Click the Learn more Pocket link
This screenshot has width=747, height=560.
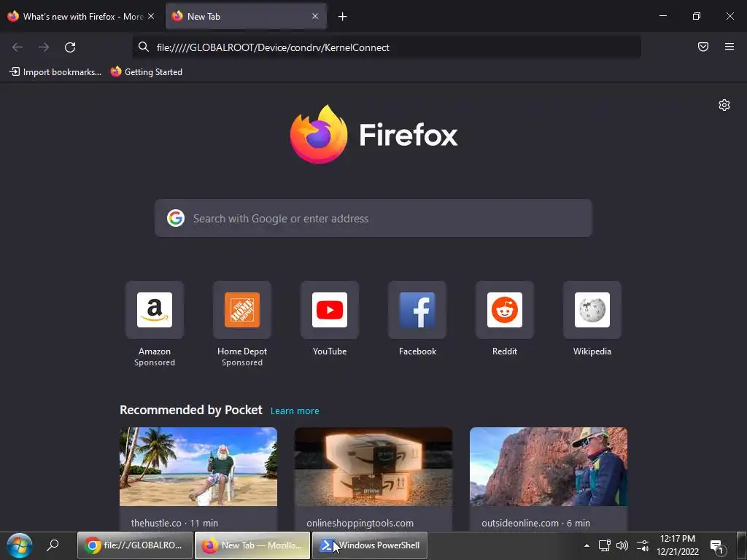(x=295, y=411)
